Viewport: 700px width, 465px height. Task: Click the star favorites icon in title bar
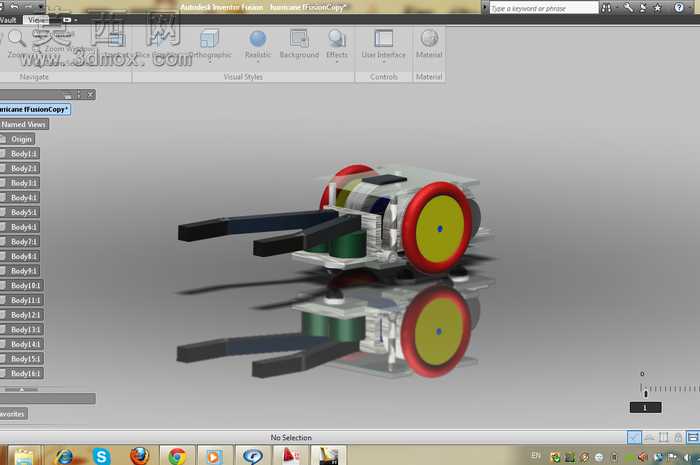[x=658, y=8]
